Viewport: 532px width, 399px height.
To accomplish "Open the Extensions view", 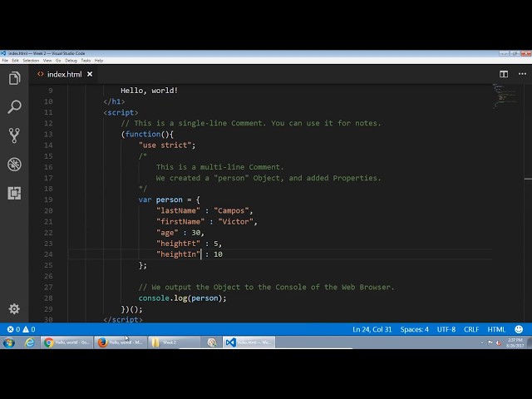I will [x=14, y=193].
